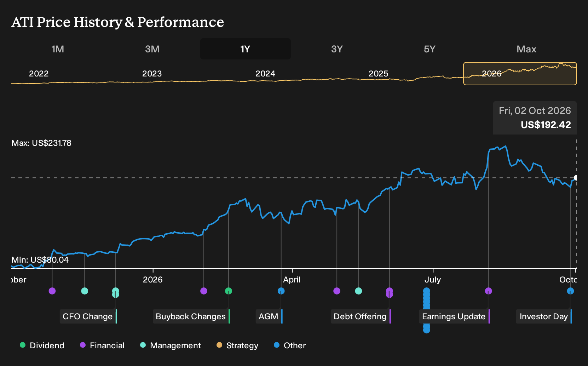Switch to the 5Y time range
The height and width of the screenshot is (366, 588).
(x=430, y=49)
